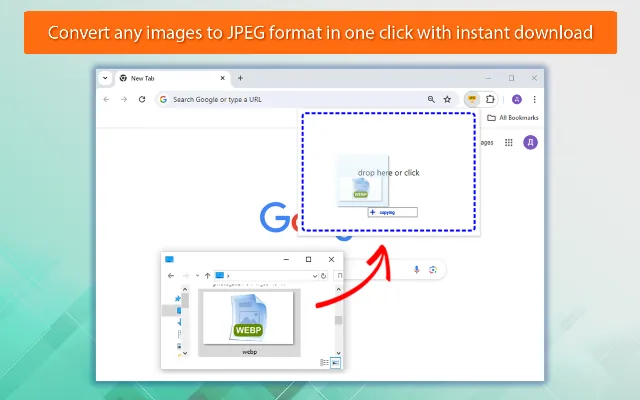Close the File Explorer window

pyautogui.click(x=331, y=259)
